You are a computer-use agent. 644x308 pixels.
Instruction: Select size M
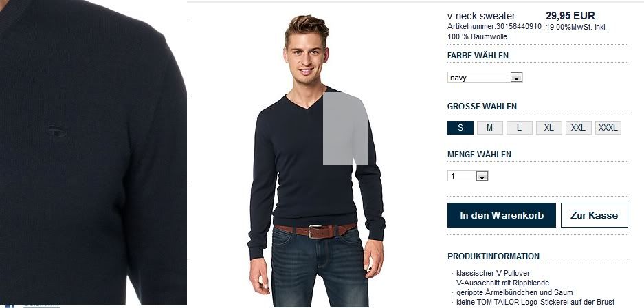click(489, 128)
